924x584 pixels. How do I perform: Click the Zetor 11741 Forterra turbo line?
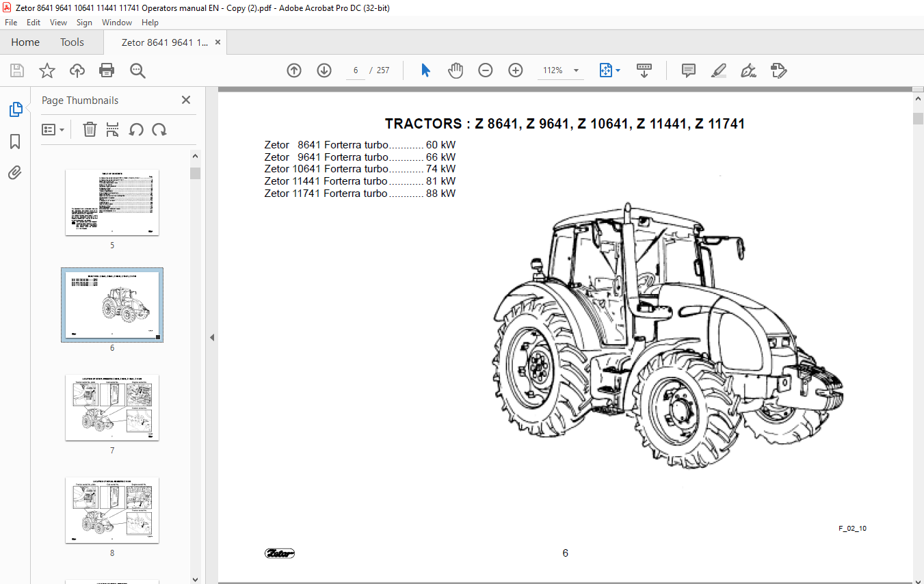pos(360,194)
